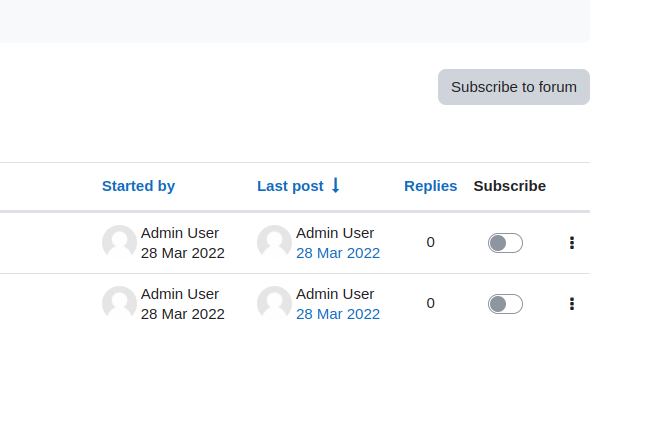Screen dimensions: 653x427
Task: Click Admin User name in second row Last post
Action: 335,294
